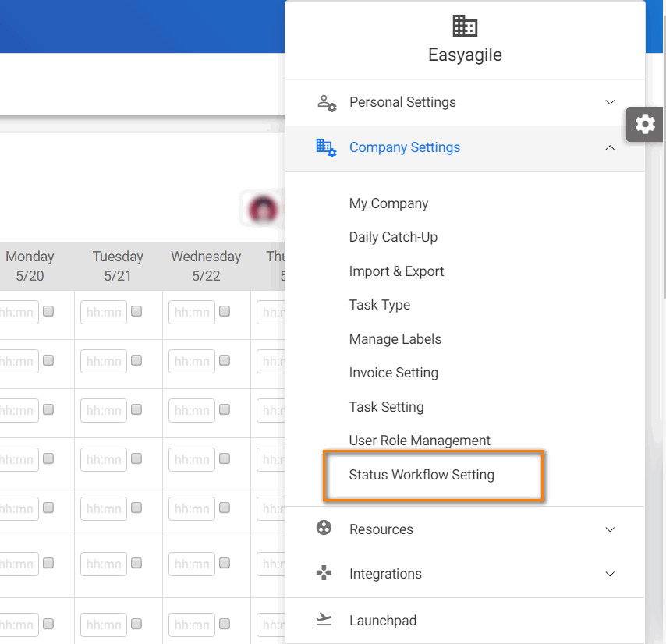Tick Tuesday checkbox in first row
666x644 pixels.
pyautogui.click(x=136, y=311)
